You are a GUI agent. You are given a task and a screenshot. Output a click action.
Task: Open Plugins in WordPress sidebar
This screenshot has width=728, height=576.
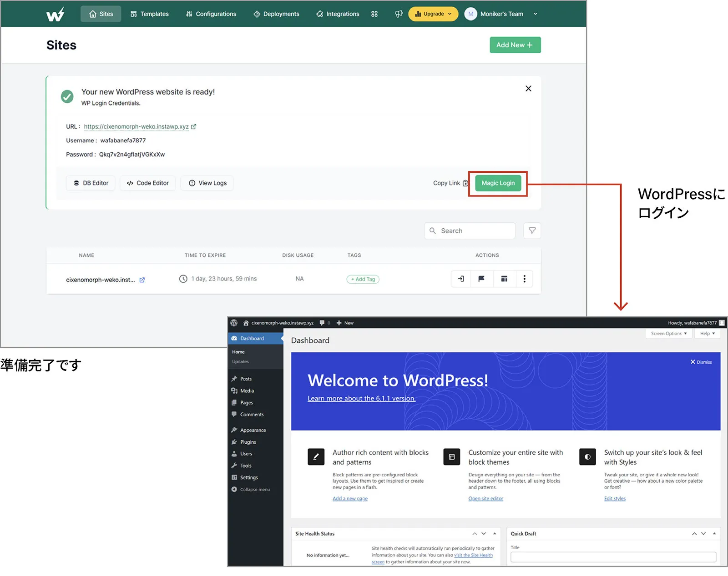[x=248, y=442]
